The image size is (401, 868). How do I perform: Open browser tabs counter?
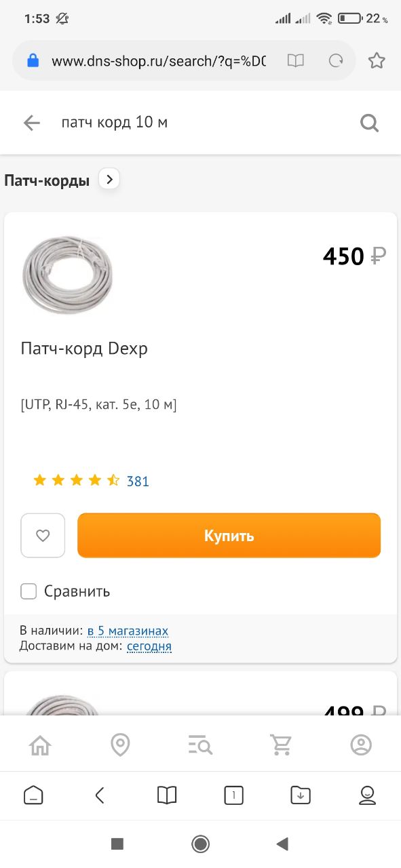point(233,795)
